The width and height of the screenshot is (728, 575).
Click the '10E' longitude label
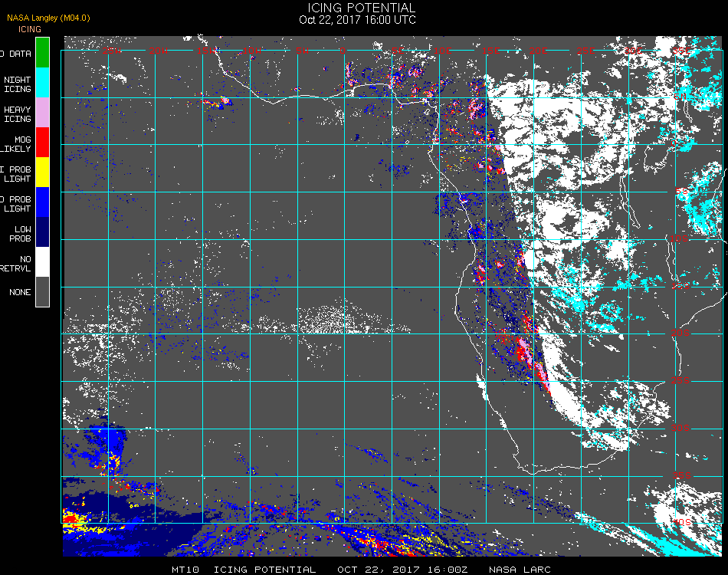tap(442, 50)
